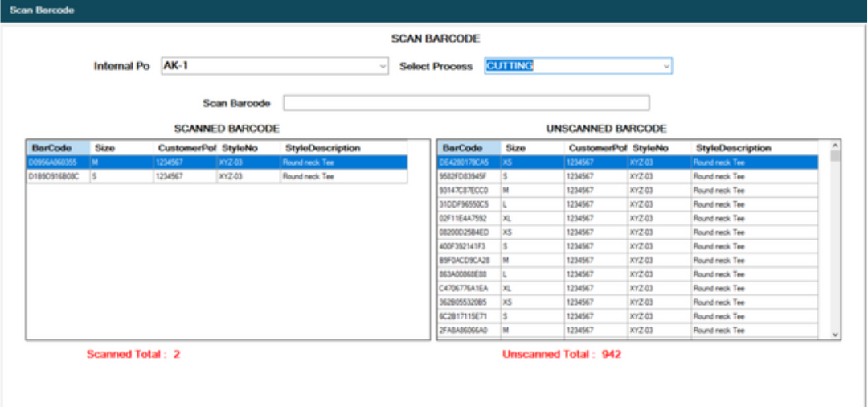Click XYZ-03 in unscanned row 362B055320B5
This screenshot has width=868, height=407.
click(x=659, y=302)
